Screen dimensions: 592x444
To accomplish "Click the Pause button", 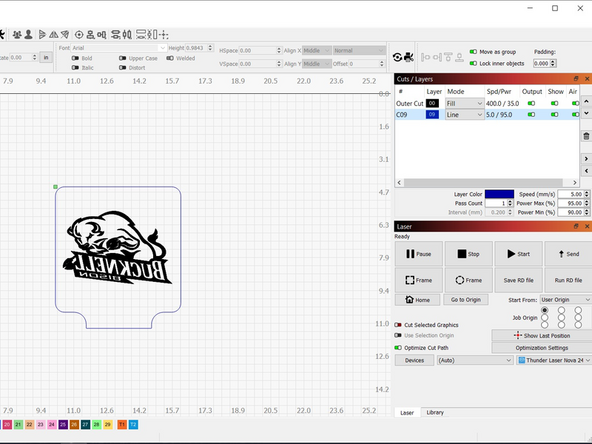I will pyautogui.click(x=419, y=254).
